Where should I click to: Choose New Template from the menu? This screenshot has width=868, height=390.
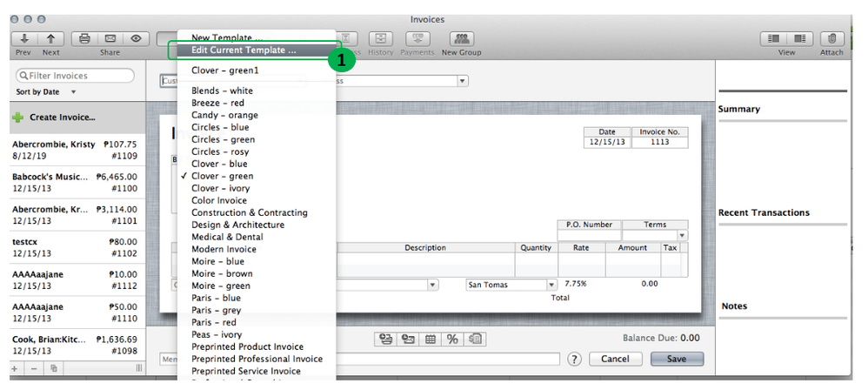227,37
